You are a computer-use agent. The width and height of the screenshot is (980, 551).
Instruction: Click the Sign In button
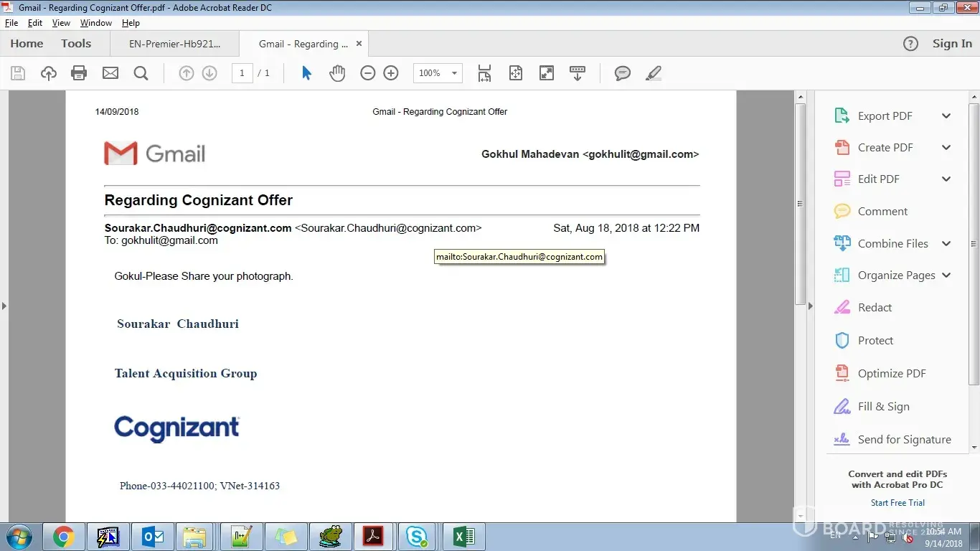point(952,44)
